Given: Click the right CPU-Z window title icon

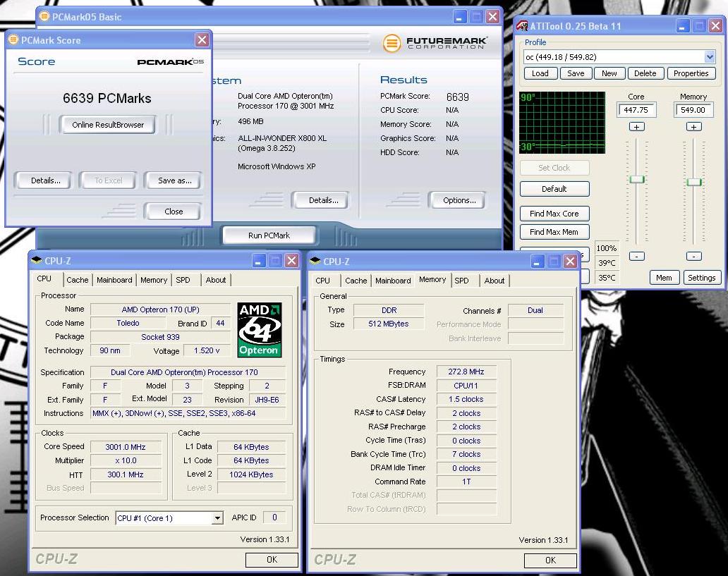Looking at the screenshot, I should (x=315, y=262).
